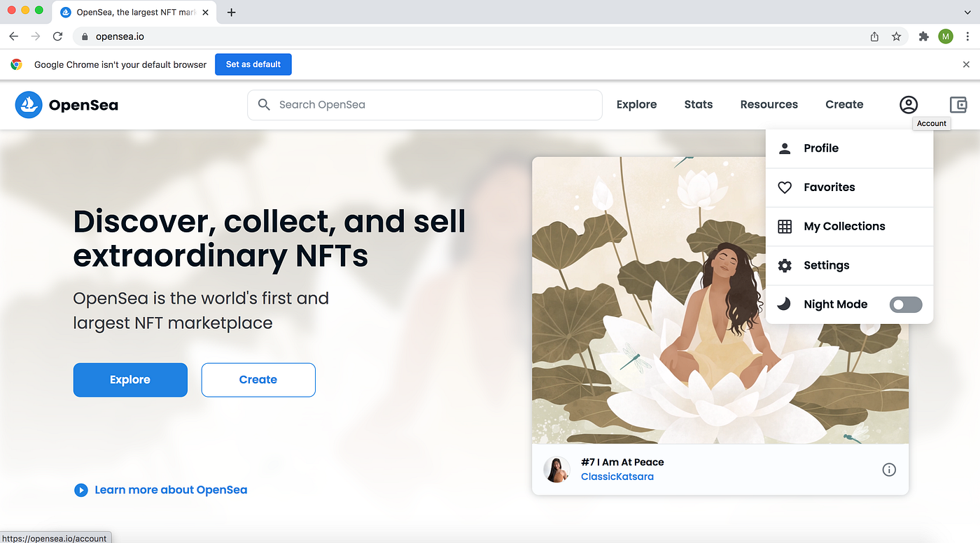Dismiss the default browser notification bar

(966, 64)
